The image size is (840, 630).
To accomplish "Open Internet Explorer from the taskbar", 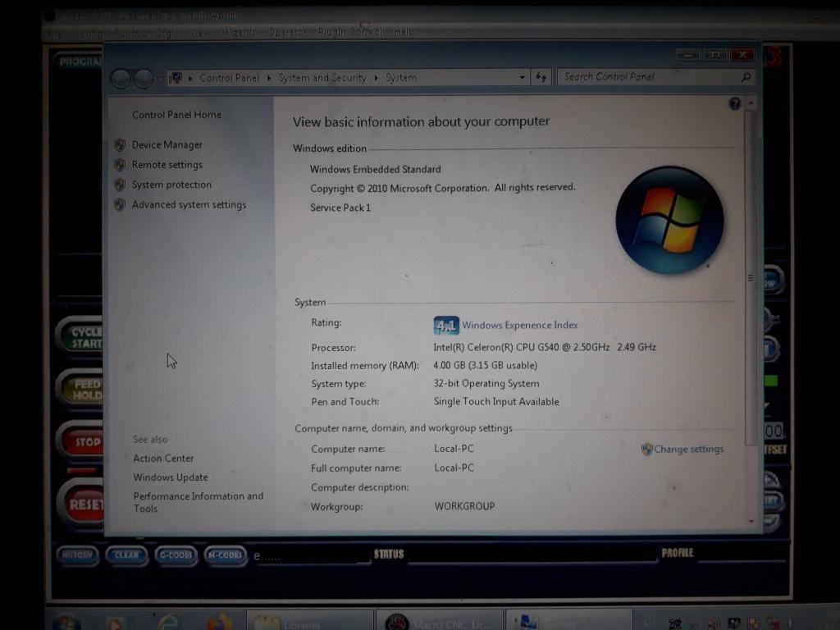I will [x=168, y=622].
